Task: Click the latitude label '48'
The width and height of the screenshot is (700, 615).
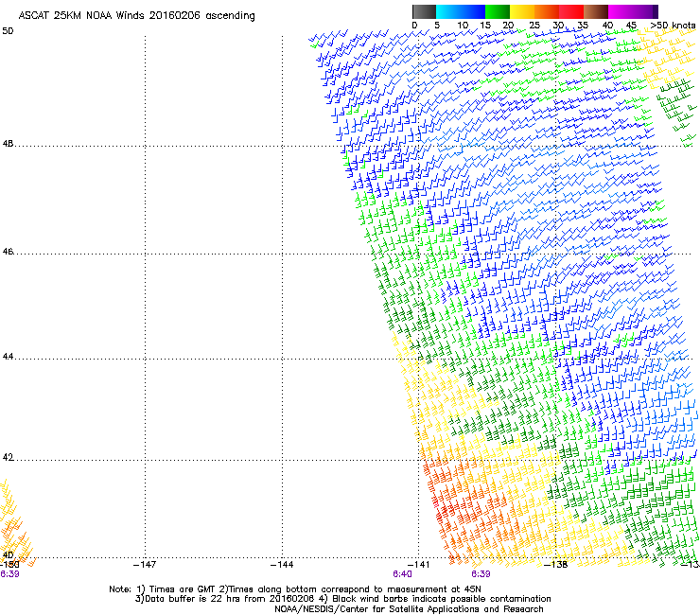Action: 8,144
